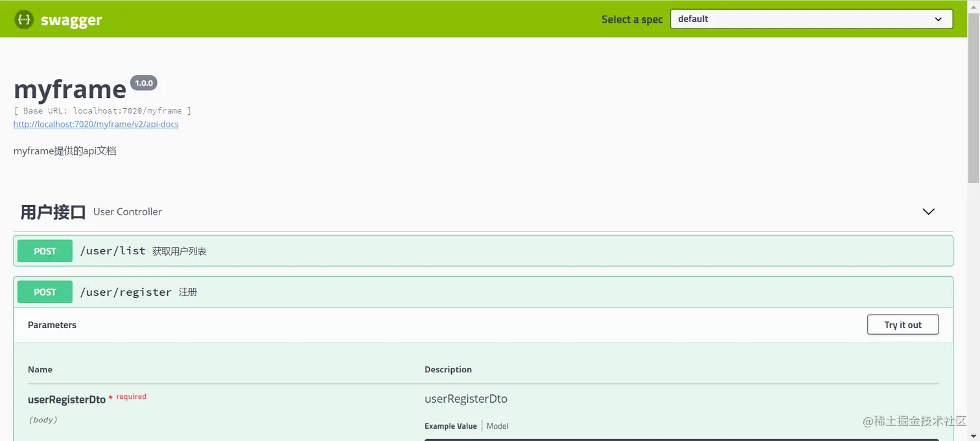Click the POST badge for /user/list
The height and width of the screenshot is (441, 980).
(x=45, y=251)
